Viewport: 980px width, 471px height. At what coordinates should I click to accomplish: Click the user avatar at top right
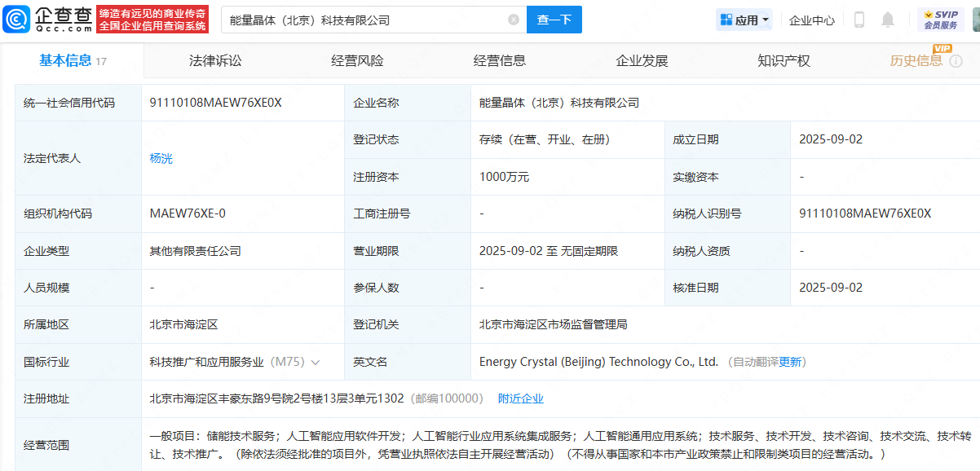pyautogui.click(x=975, y=20)
